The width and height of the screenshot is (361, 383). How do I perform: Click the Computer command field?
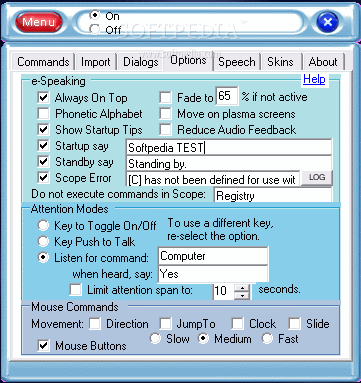pos(213,256)
